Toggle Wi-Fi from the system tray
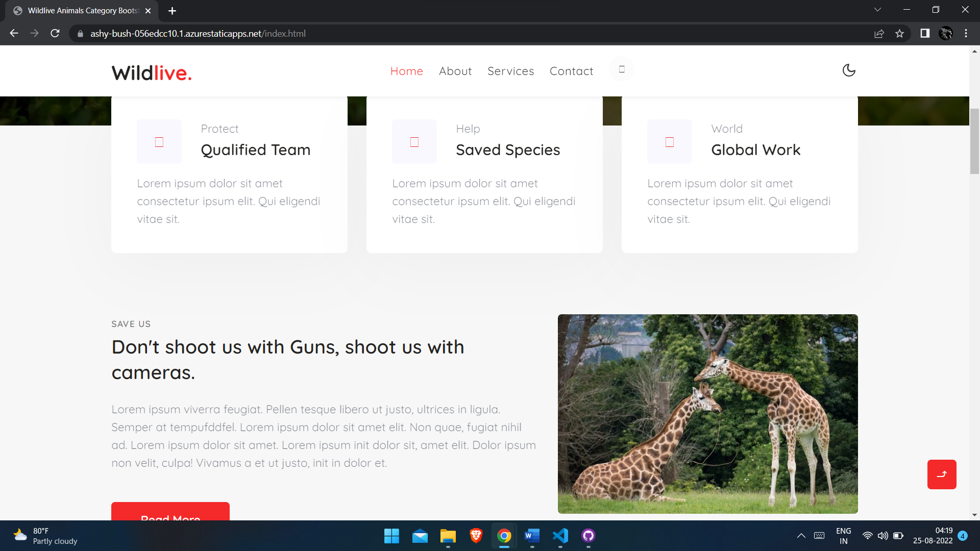This screenshot has height=551, width=980. point(867,536)
